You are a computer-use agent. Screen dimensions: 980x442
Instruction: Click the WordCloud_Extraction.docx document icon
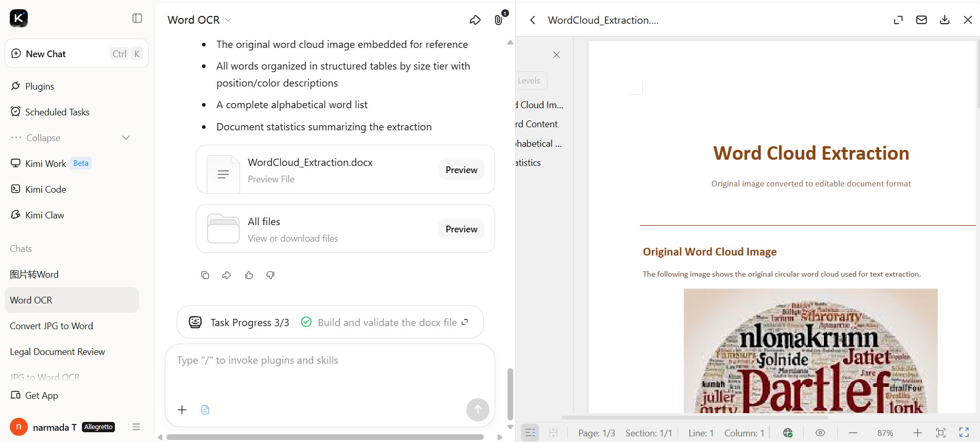pos(223,174)
